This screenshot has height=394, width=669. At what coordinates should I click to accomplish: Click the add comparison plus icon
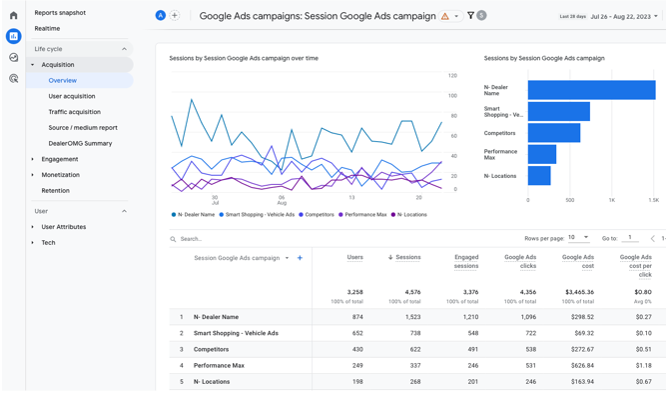click(x=175, y=15)
